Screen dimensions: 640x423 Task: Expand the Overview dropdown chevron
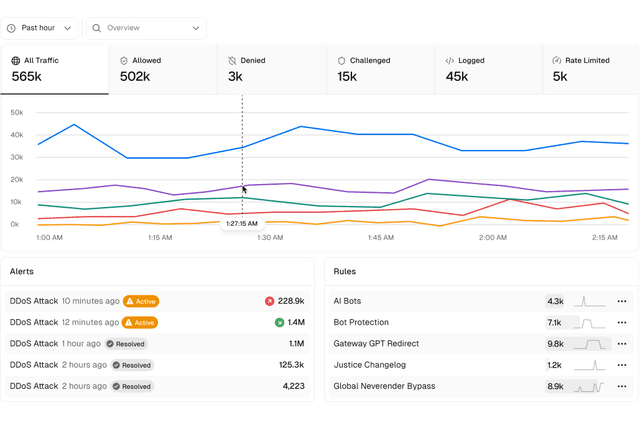pyautogui.click(x=196, y=28)
